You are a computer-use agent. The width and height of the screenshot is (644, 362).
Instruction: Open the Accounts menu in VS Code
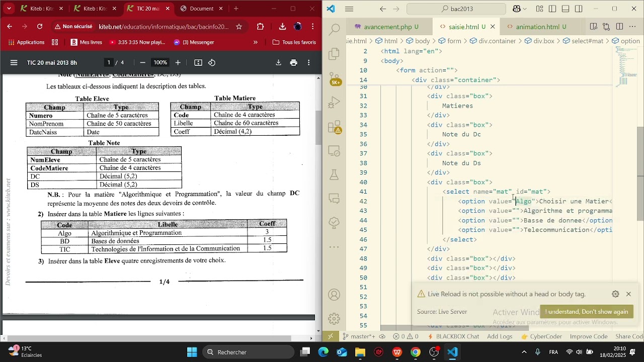coord(335,295)
